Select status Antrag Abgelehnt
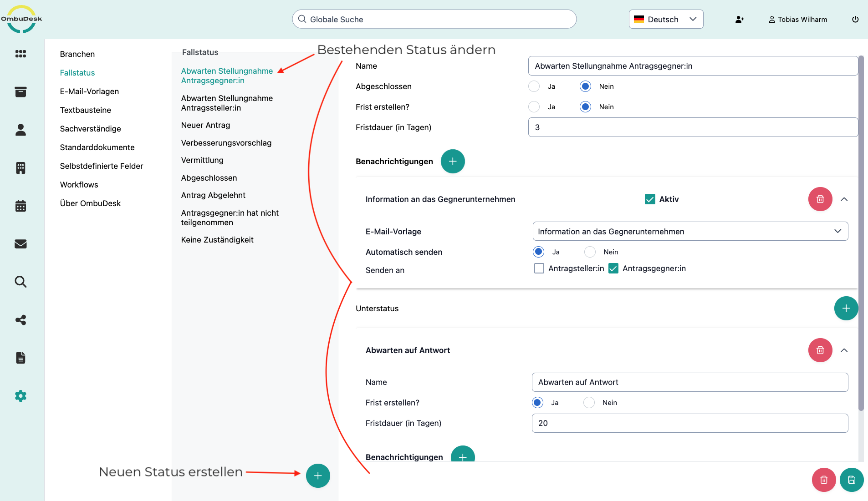Viewport: 868px width, 501px height. [x=213, y=195]
